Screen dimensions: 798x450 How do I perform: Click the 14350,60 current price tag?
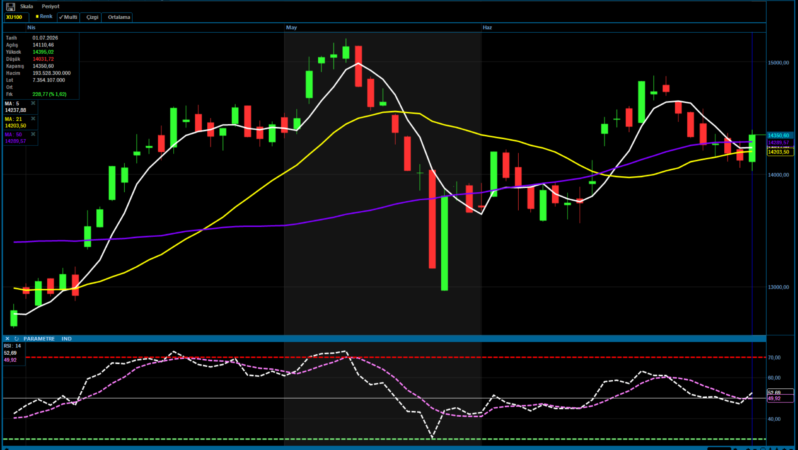click(x=779, y=135)
